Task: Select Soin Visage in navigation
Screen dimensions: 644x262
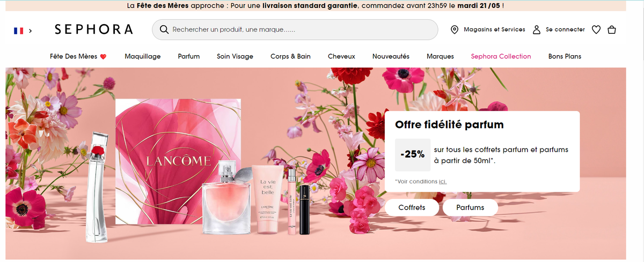Action: [x=235, y=56]
